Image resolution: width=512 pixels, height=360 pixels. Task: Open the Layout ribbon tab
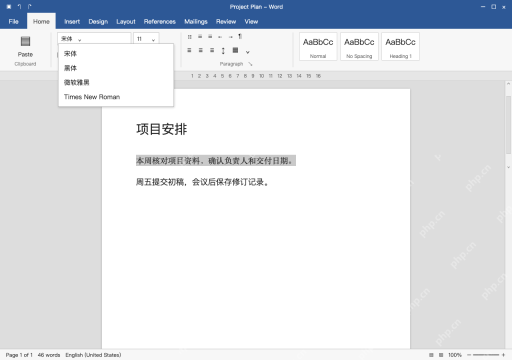click(126, 22)
